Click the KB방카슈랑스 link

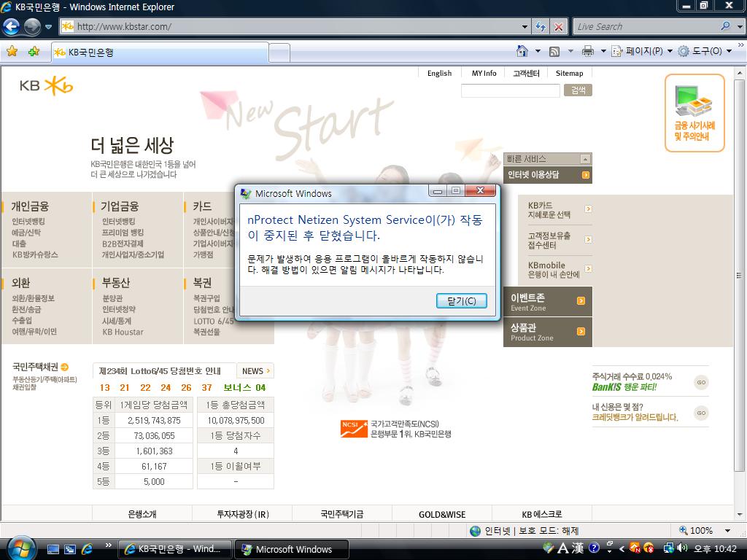[x=35, y=254]
